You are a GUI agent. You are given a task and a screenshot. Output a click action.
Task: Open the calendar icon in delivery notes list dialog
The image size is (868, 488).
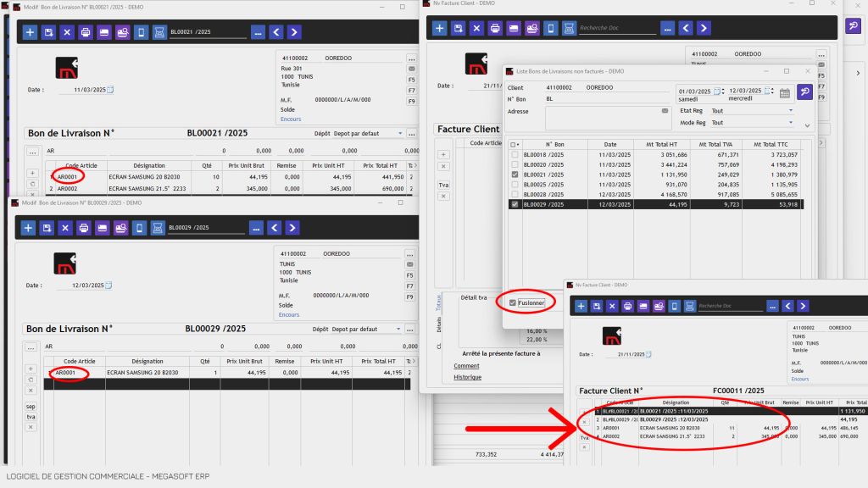pos(785,93)
